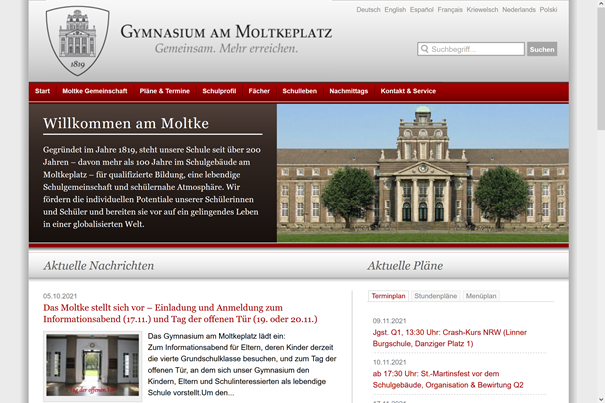Click the event date 10.11.2021
This screenshot has height=403, width=605.
pyautogui.click(x=389, y=362)
